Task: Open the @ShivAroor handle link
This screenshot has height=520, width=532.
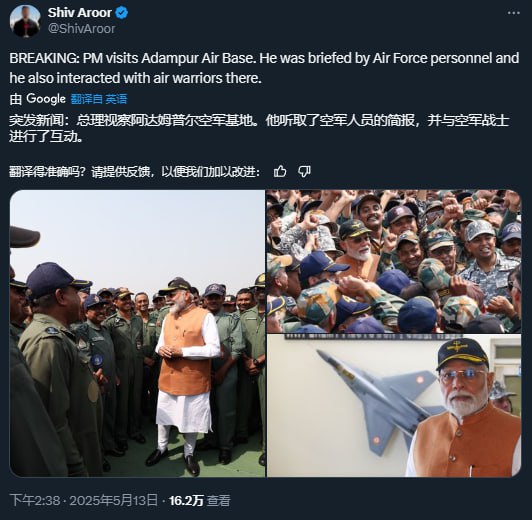Action: click(81, 29)
